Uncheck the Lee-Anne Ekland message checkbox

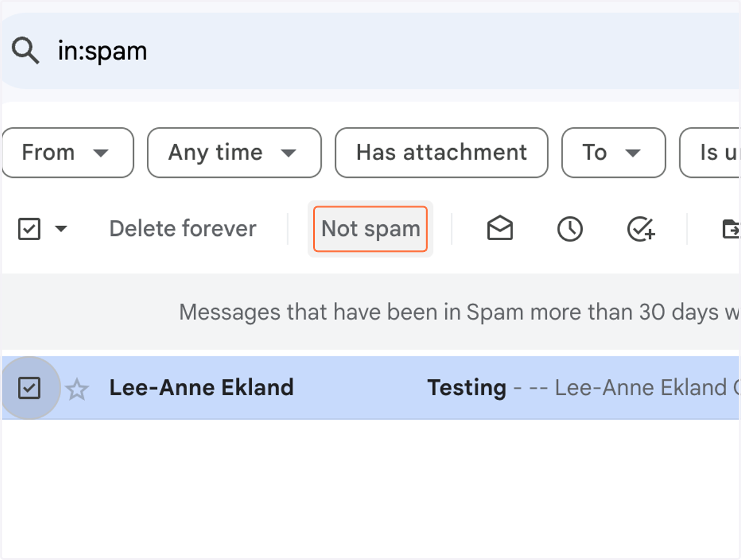(x=29, y=388)
